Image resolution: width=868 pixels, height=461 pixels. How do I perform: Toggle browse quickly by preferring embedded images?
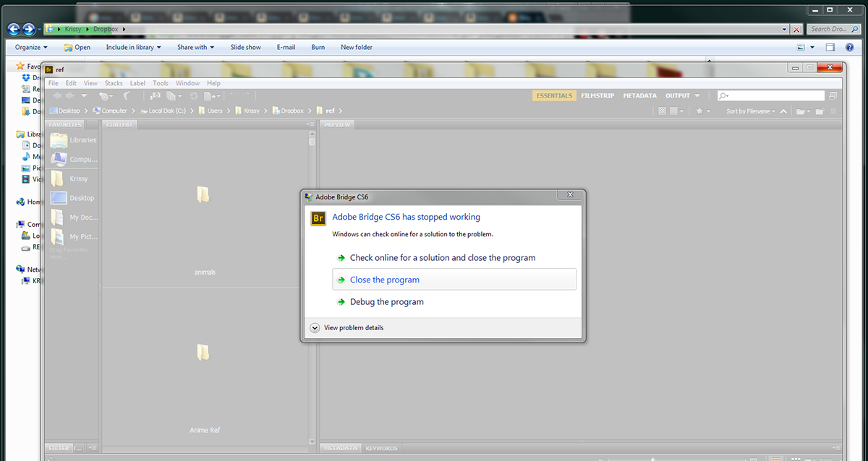click(663, 110)
